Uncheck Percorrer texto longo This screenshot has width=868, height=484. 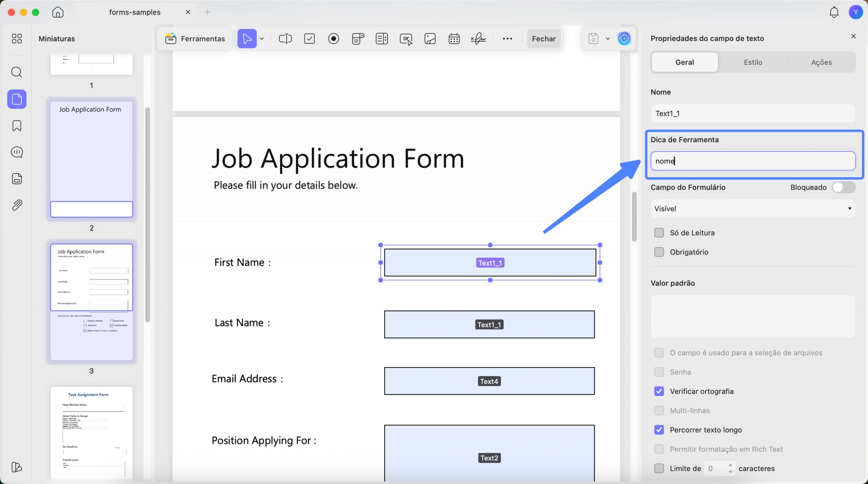tap(659, 430)
